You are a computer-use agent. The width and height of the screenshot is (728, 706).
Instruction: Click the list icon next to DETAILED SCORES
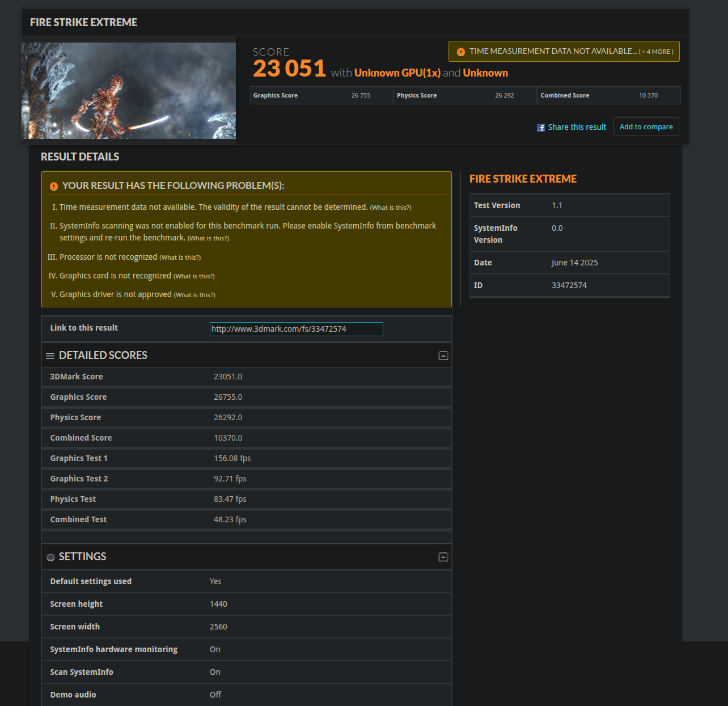[x=50, y=356]
